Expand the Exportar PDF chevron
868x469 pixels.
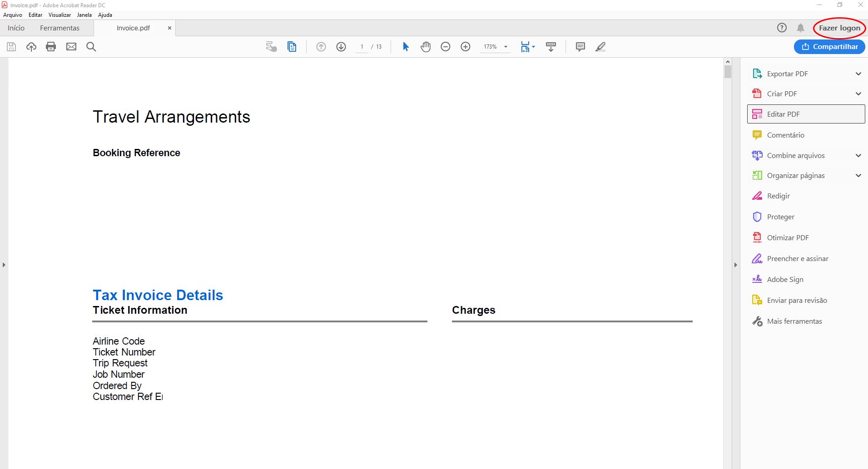pos(858,74)
